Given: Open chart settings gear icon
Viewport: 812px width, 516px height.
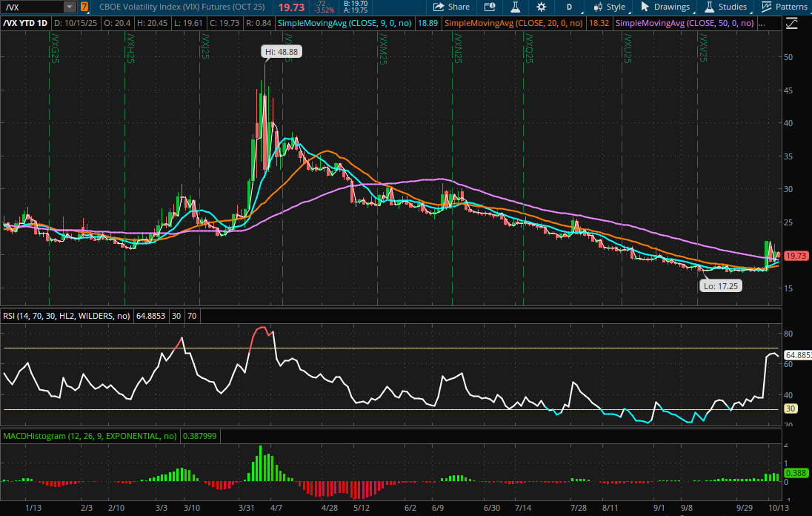Looking at the screenshot, I should [542, 7].
